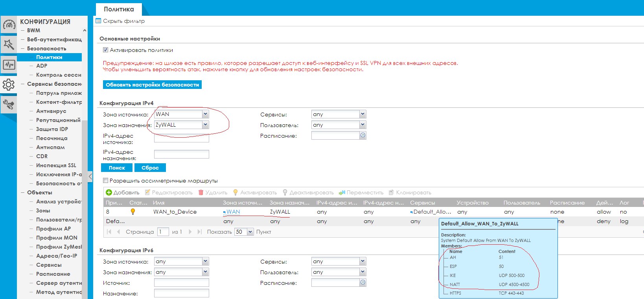Collapse the left navigation panel arrow
The width and height of the screenshot is (644, 299).
90,177
